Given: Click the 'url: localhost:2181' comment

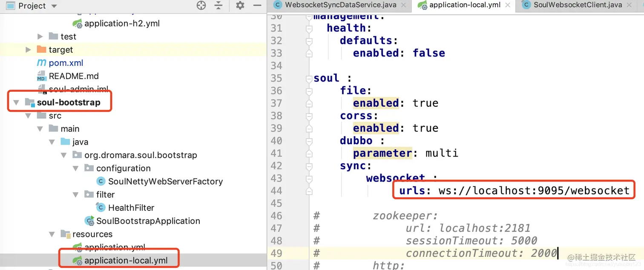Looking at the screenshot, I should pyautogui.click(x=468, y=228).
